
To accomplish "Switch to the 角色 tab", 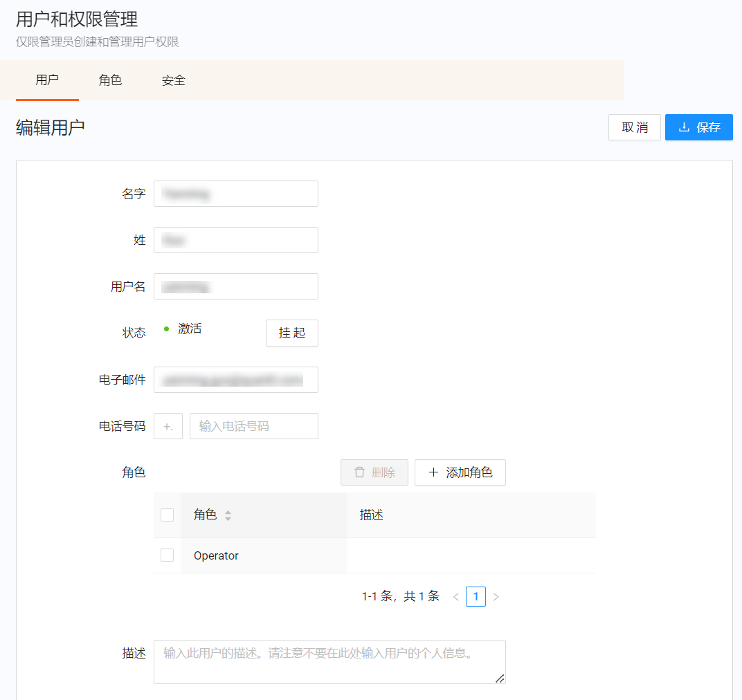I will (110, 80).
